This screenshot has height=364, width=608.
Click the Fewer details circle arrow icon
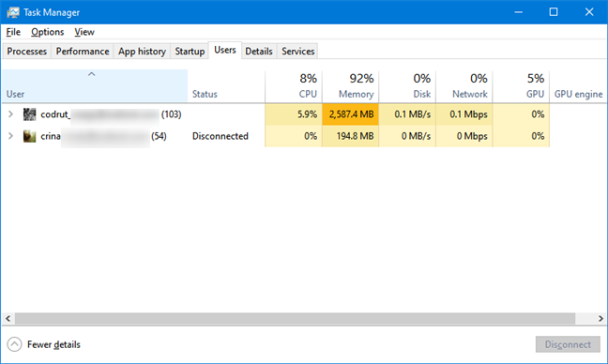pyautogui.click(x=14, y=344)
